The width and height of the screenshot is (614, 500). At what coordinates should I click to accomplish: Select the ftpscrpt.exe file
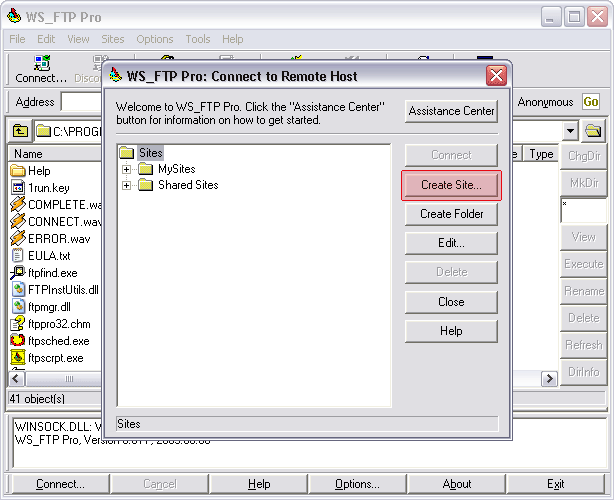click(55, 358)
